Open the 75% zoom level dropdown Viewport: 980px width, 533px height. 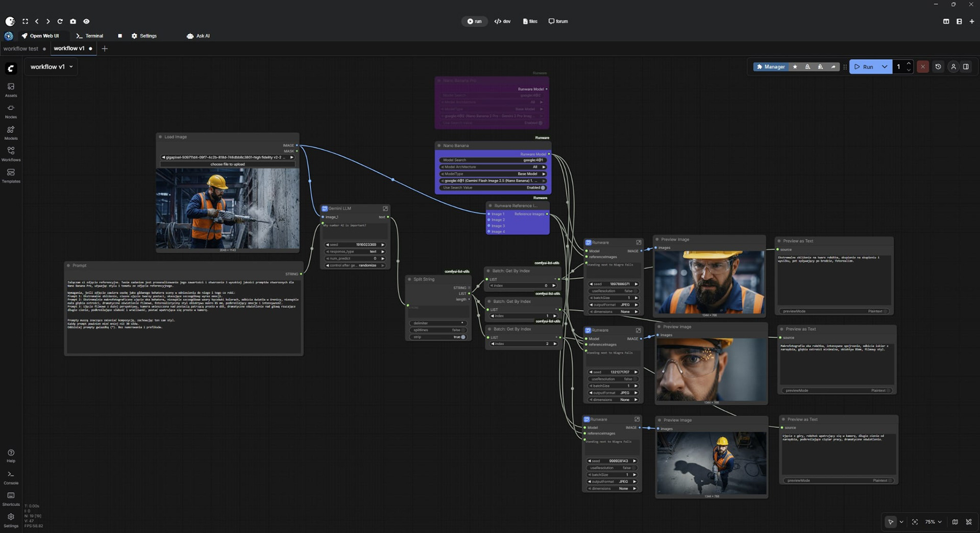point(934,522)
